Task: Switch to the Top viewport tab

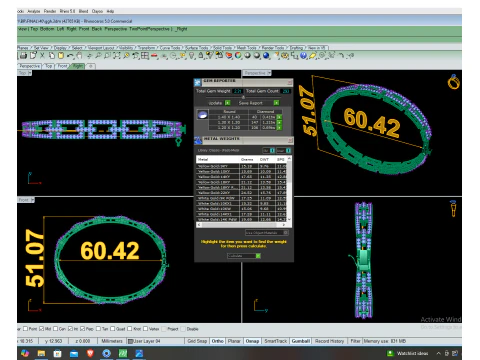Action: click(49, 66)
